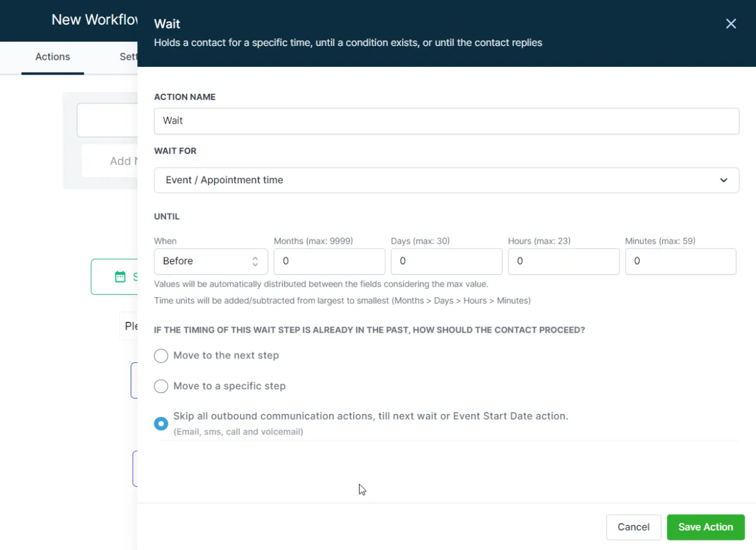This screenshot has width=756, height=550.
Task: Select 'Move to the next step' radio
Action: click(x=161, y=356)
